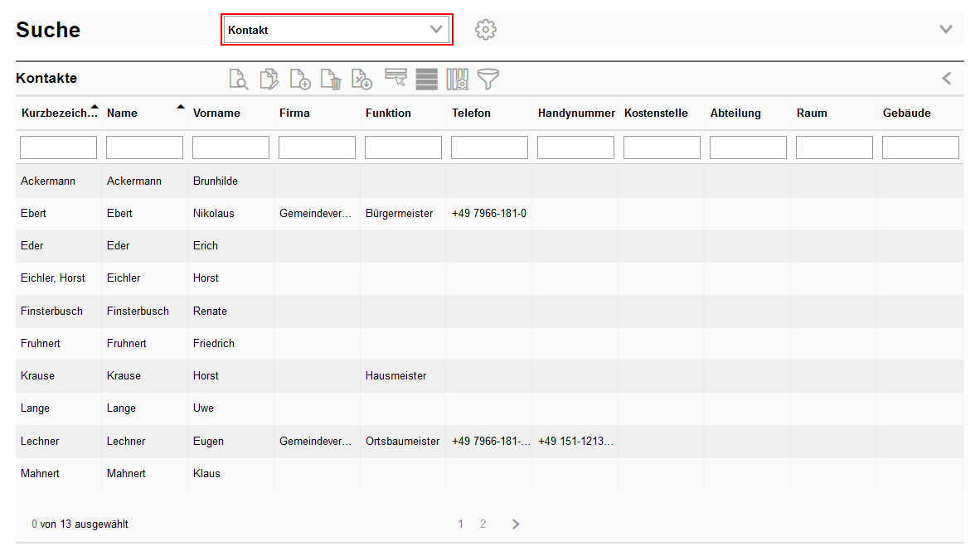The image size is (980, 546).
Task: Collapse the Suche panel chevron
Action: point(946,30)
